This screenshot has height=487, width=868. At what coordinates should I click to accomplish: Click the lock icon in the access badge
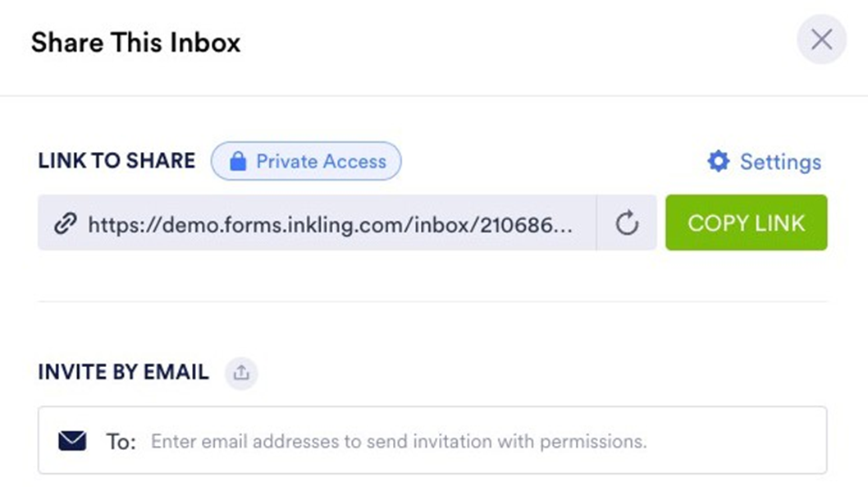click(x=238, y=162)
